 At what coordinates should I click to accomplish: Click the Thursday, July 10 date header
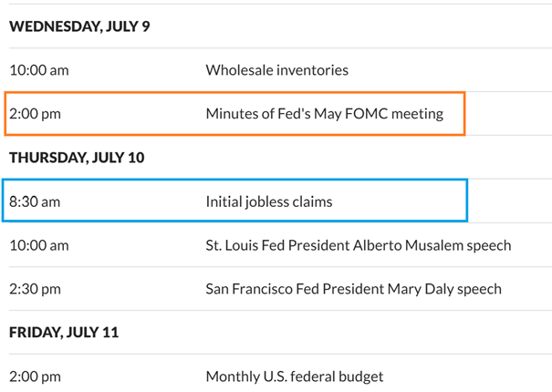tap(77, 158)
